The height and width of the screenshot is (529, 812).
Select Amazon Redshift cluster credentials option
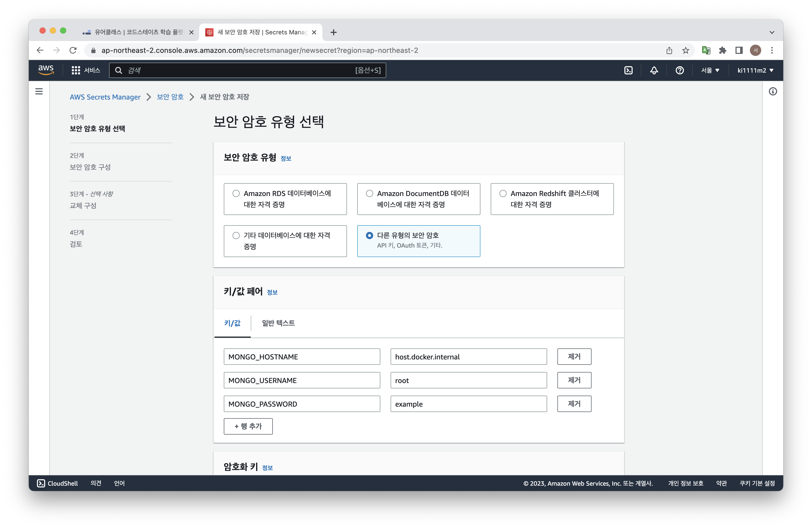(552, 199)
